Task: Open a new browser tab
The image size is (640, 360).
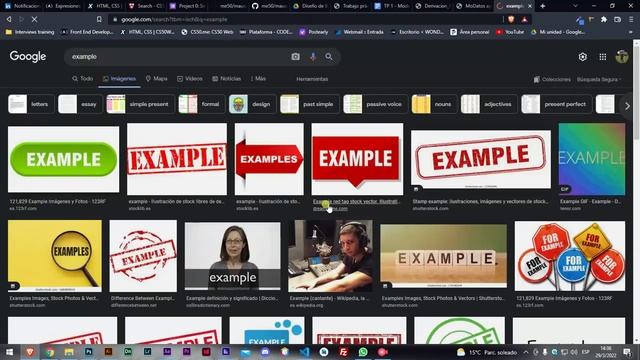Action: [542, 6]
